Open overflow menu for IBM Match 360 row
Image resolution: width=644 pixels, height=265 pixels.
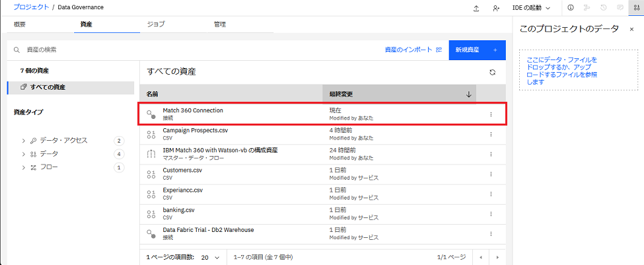[x=491, y=154]
